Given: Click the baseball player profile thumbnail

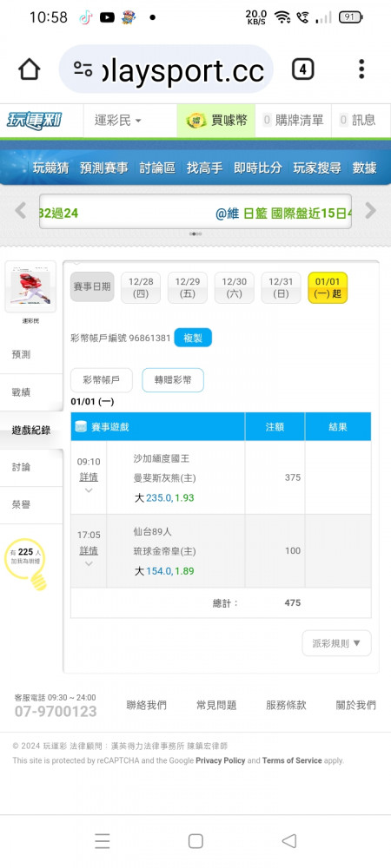Looking at the screenshot, I should (30, 286).
